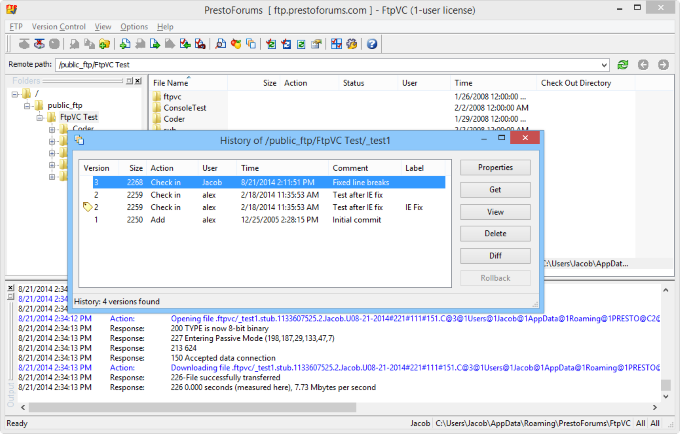Select version 3 'Fixed line breaks' row
This screenshot has width=680, height=434.
pyautogui.click(x=269, y=182)
